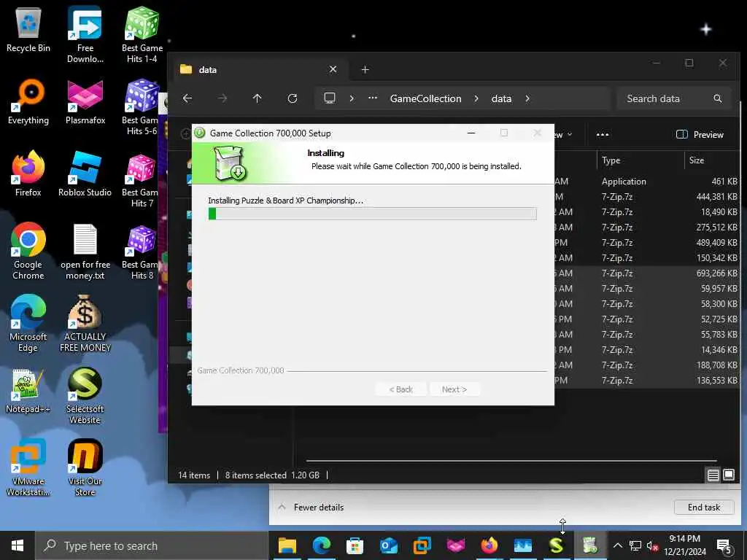The width and height of the screenshot is (747, 560).
Task: Open ACTUALLY FREE MONEY shortcut
Action: [85, 324]
